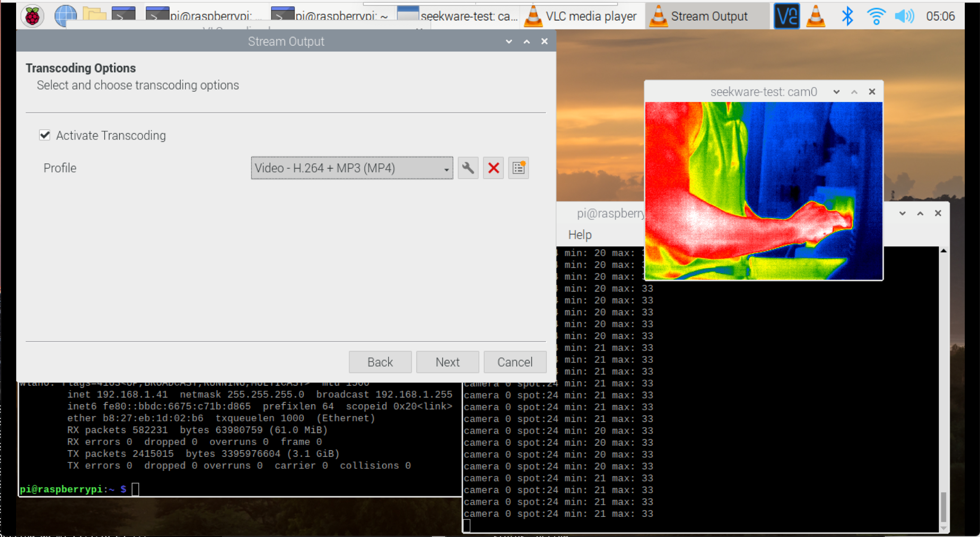980x537 pixels.
Task: Click 'Select and choose transcoding options' text
Action: pos(138,85)
